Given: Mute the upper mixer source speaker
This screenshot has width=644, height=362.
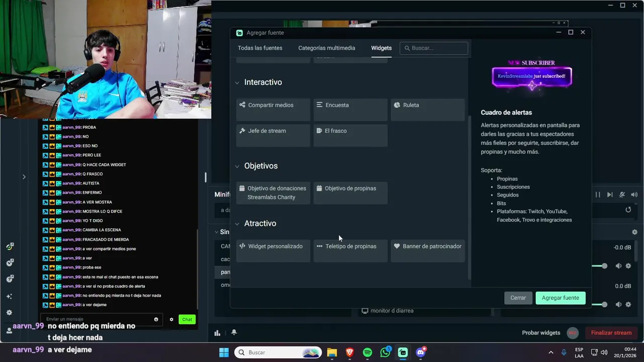Looking at the screenshot, I should (618, 266).
